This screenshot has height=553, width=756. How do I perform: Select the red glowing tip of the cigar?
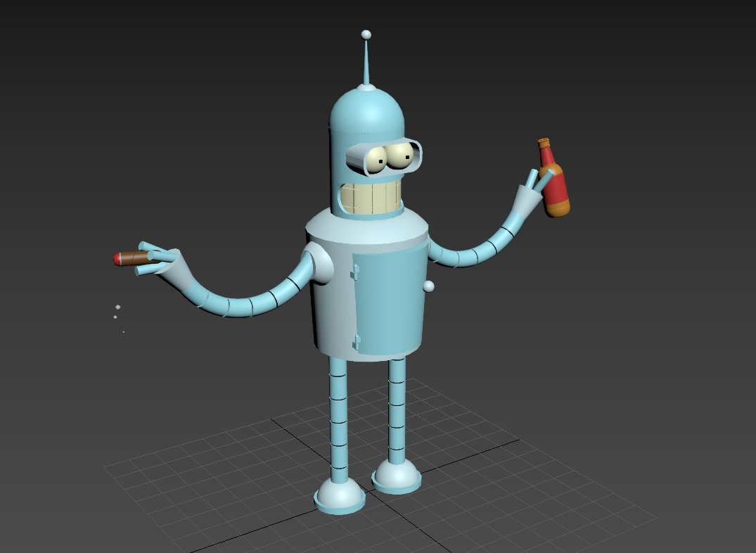(x=116, y=259)
